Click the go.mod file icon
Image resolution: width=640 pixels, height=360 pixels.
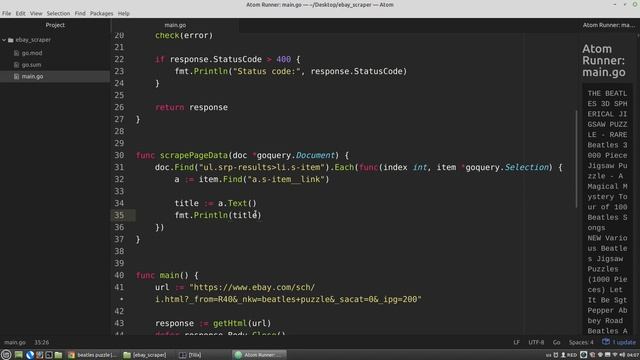point(16,53)
